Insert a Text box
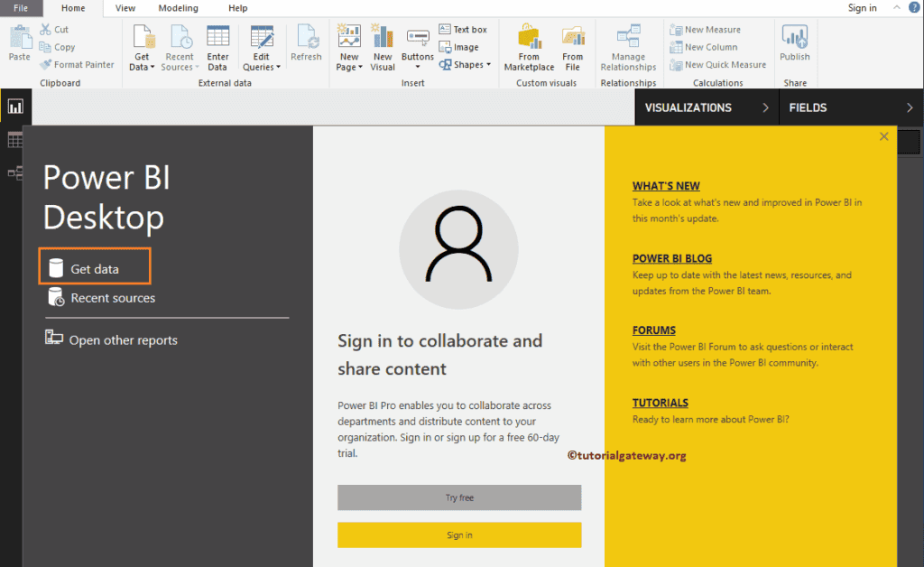This screenshot has width=924, height=567. coord(463,29)
